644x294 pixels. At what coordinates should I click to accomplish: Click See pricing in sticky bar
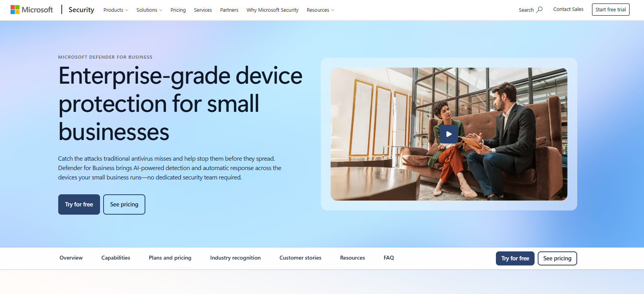coord(557,258)
